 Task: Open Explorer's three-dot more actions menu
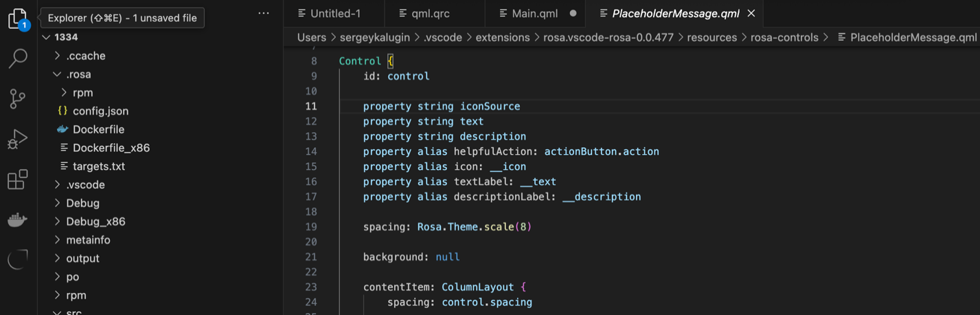click(264, 14)
